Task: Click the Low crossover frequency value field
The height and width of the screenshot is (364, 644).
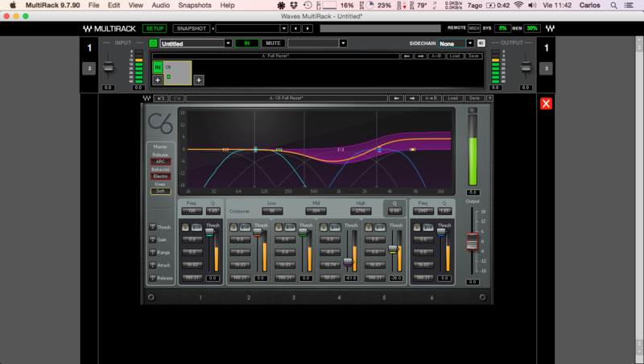Action: point(270,211)
